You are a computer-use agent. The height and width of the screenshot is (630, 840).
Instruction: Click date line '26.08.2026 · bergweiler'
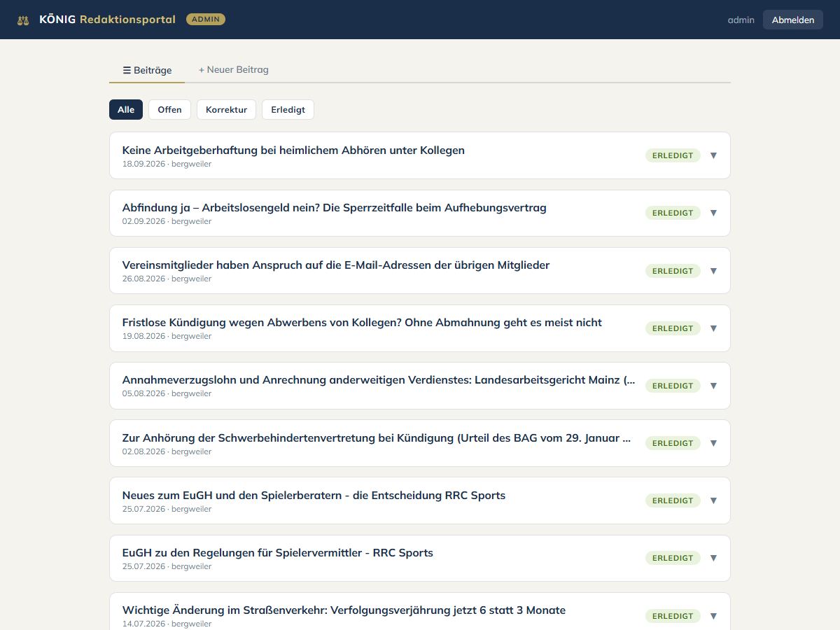pyautogui.click(x=167, y=279)
